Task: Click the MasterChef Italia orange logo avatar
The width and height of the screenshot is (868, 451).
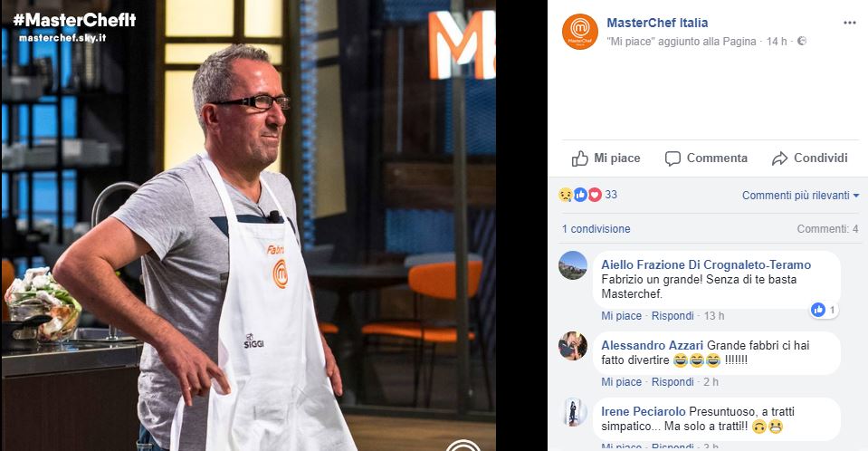Action: point(579,32)
